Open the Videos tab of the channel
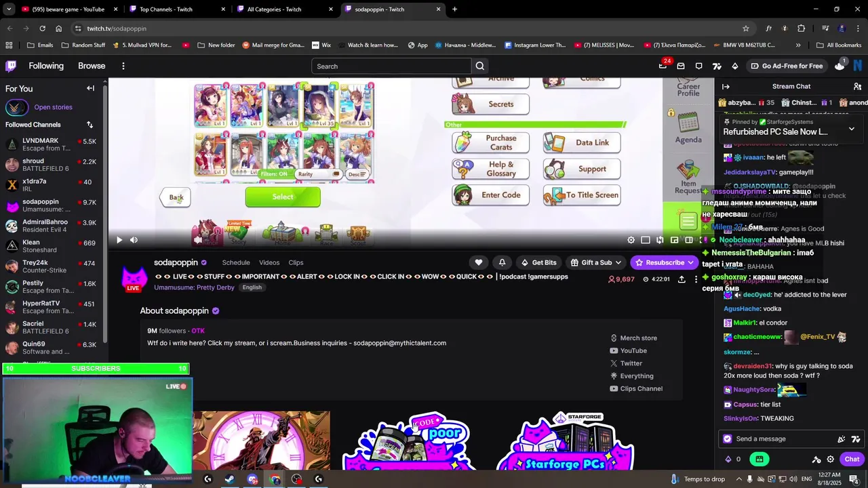The width and height of the screenshot is (868, 488). (x=269, y=262)
